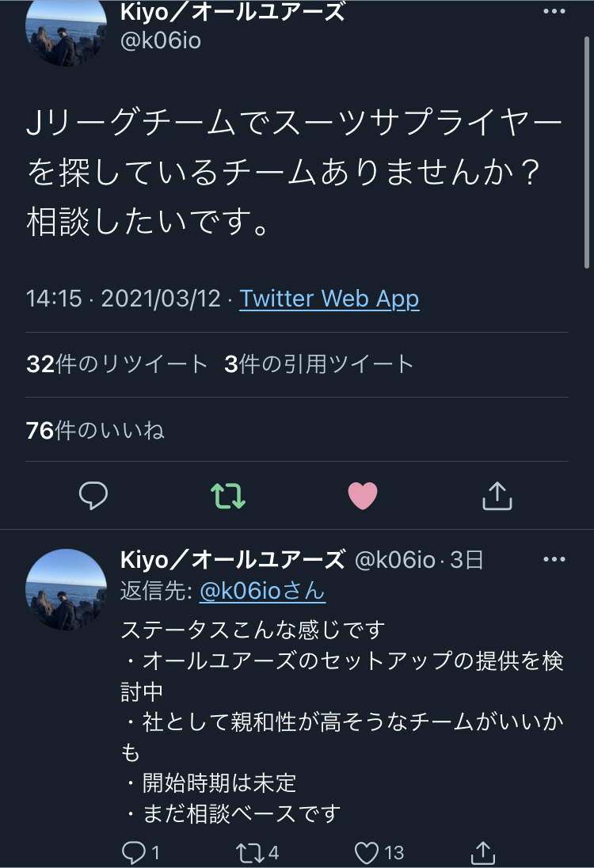The width and height of the screenshot is (594, 868).
Task: Open the Twitter Web App link
Action: point(329,299)
